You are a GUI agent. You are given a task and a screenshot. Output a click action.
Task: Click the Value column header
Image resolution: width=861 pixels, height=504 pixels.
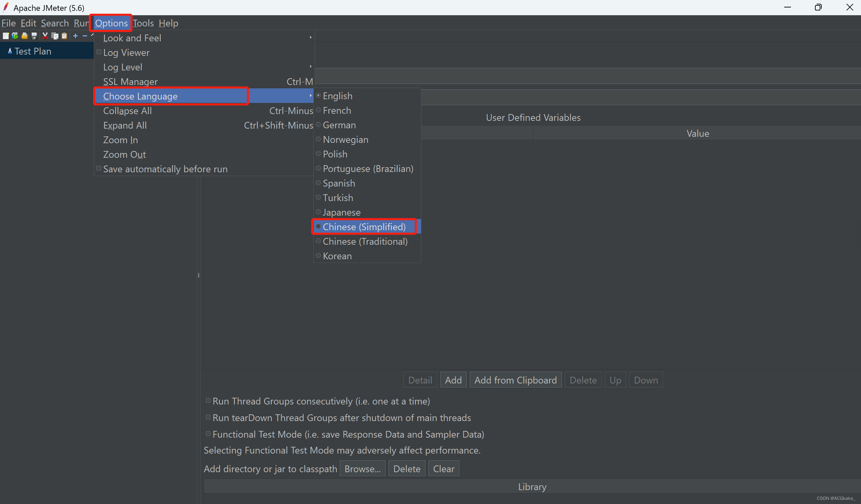pyautogui.click(x=697, y=133)
